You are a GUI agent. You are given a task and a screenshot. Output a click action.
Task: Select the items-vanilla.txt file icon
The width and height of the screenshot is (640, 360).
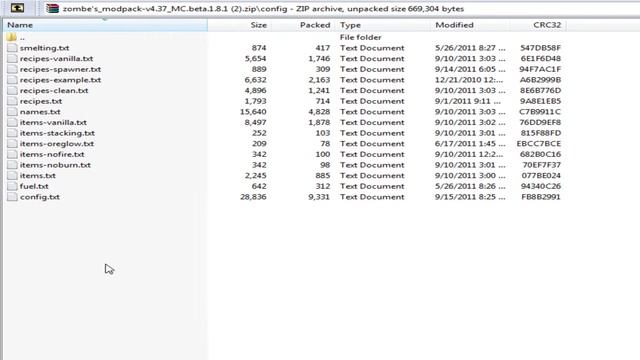point(12,122)
